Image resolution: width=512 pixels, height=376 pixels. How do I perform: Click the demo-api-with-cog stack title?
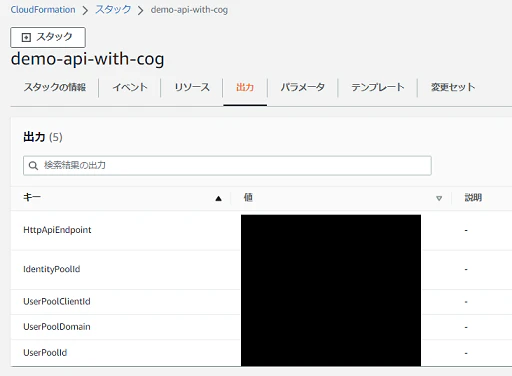pyautogui.click(x=87, y=59)
